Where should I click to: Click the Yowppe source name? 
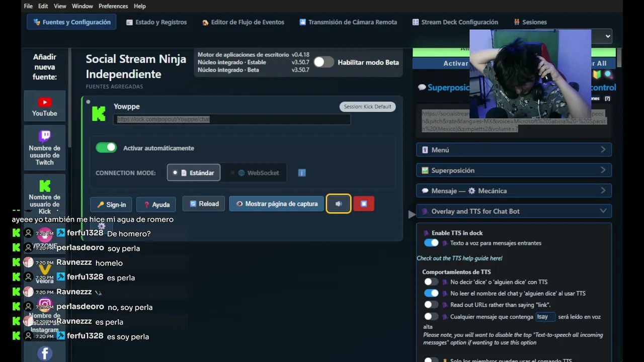pos(127,107)
